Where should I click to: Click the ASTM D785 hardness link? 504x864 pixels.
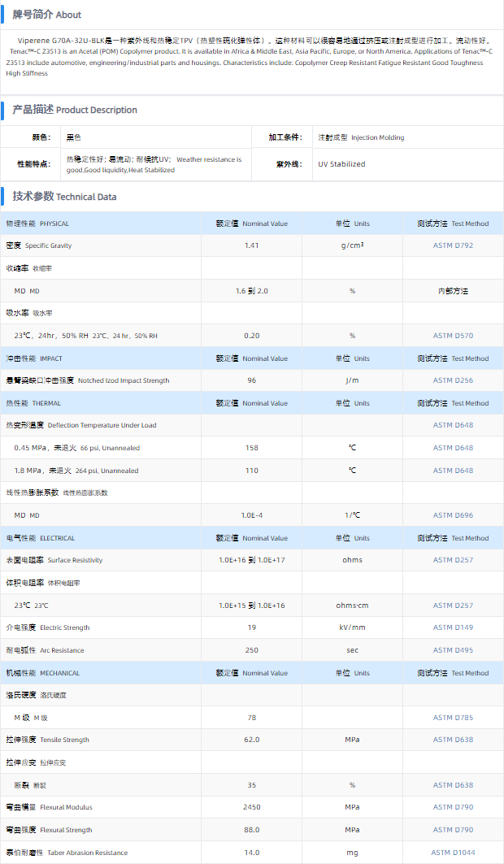pyautogui.click(x=453, y=718)
